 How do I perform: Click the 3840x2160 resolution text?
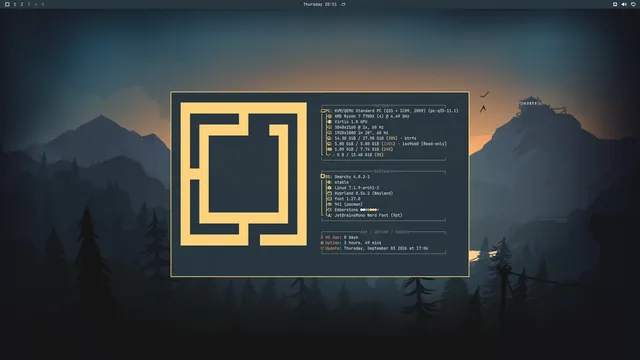click(359, 127)
